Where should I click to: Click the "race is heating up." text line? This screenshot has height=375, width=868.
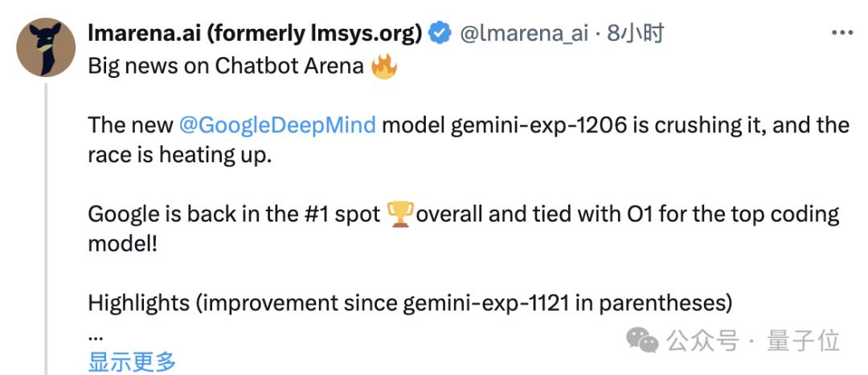click(180, 155)
